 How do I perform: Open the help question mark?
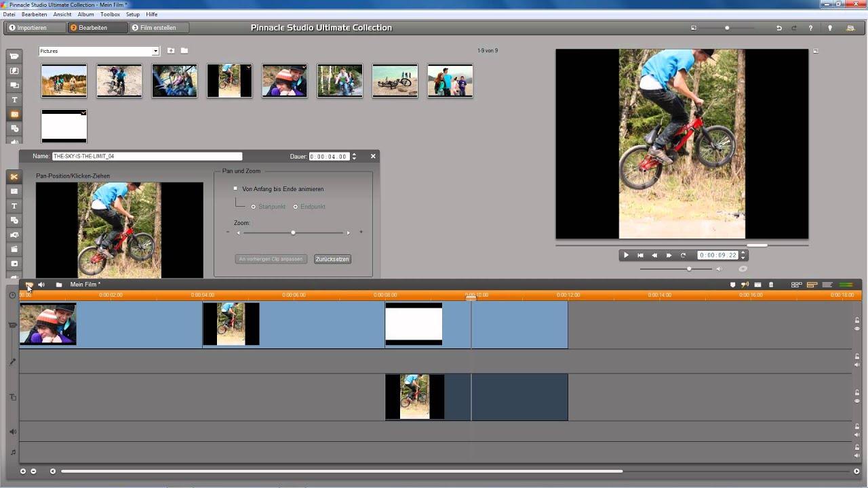(810, 28)
